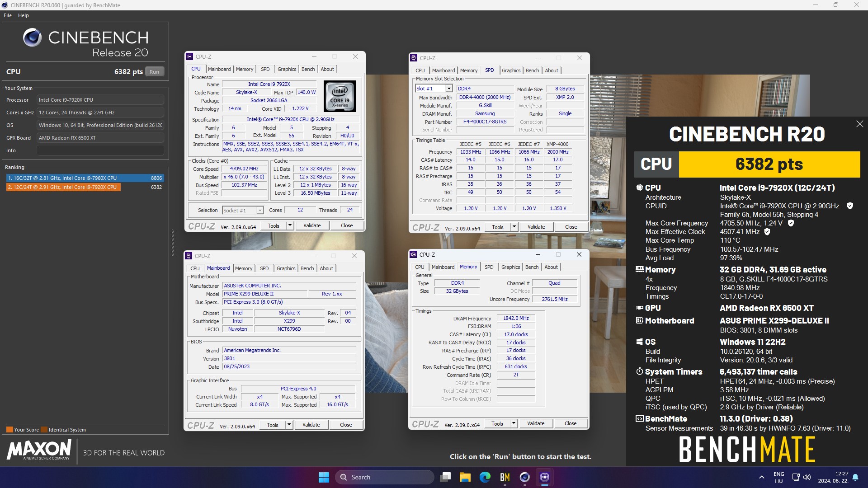Screen dimensions: 868x488
Task: Open the File menu in Cinebench
Action: pos(8,15)
